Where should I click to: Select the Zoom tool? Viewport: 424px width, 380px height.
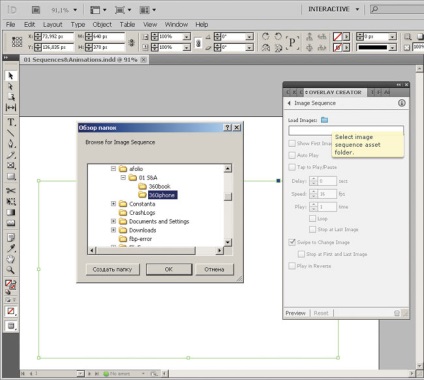11,270
